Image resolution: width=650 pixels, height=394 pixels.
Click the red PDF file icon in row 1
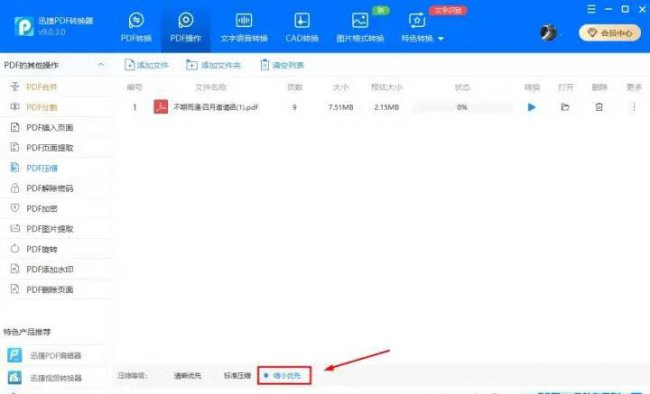click(161, 107)
